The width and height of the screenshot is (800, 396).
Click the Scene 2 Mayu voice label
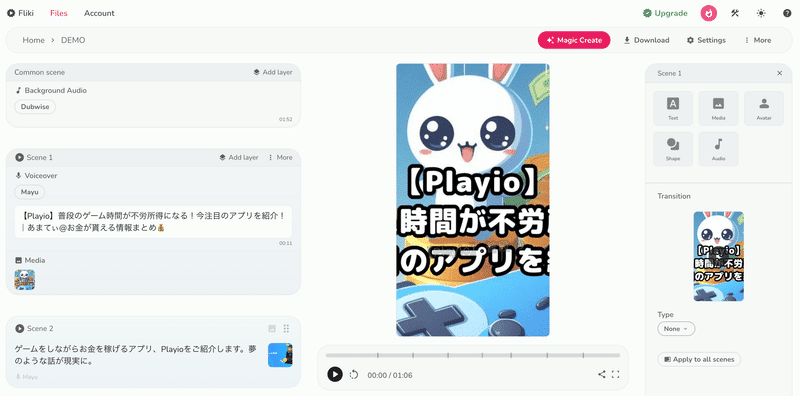pos(27,377)
